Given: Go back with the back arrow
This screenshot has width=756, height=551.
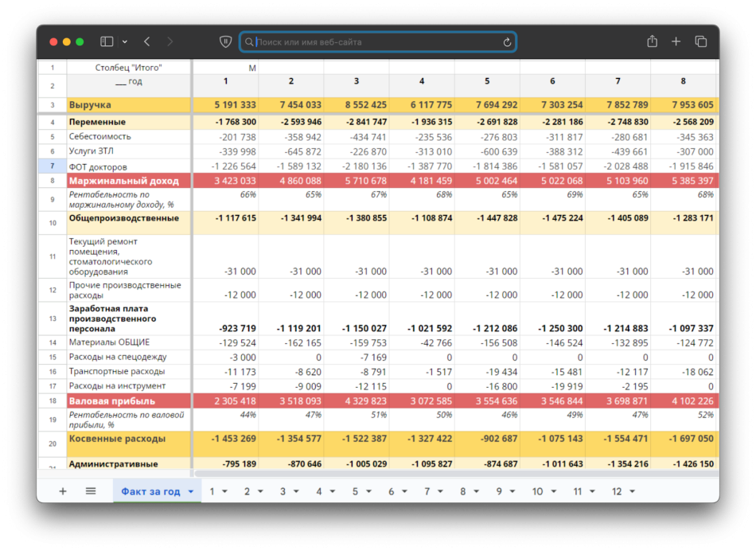Looking at the screenshot, I should [x=147, y=41].
